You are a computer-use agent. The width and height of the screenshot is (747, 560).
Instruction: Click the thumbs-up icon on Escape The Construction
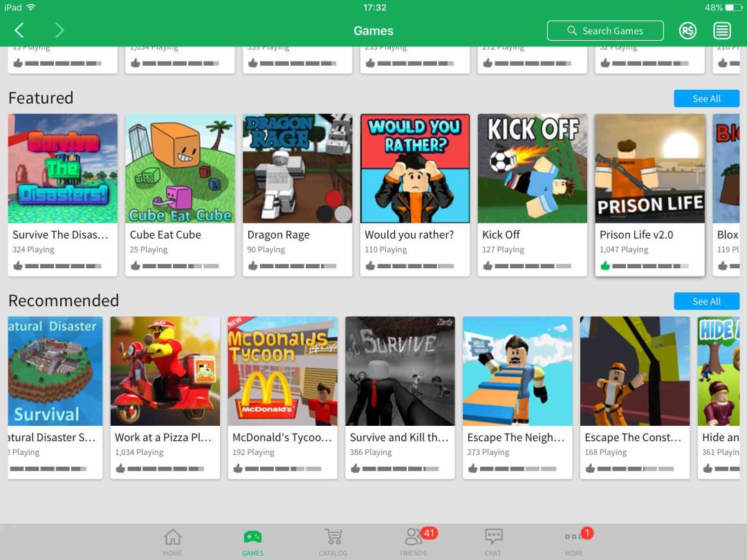point(590,468)
